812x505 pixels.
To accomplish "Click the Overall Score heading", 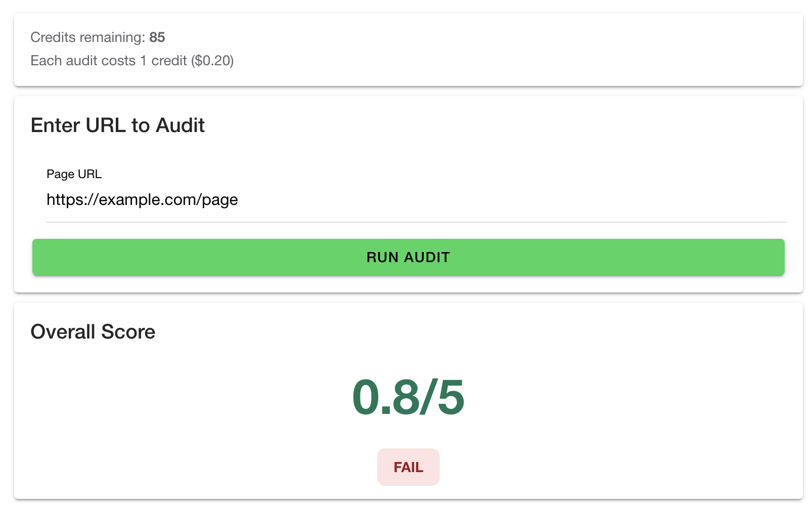I will 93,332.
